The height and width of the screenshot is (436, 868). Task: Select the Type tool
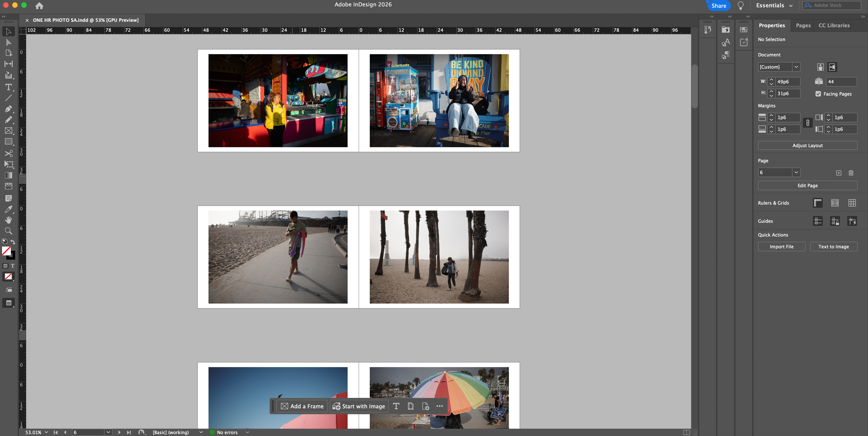tap(8, 87)
